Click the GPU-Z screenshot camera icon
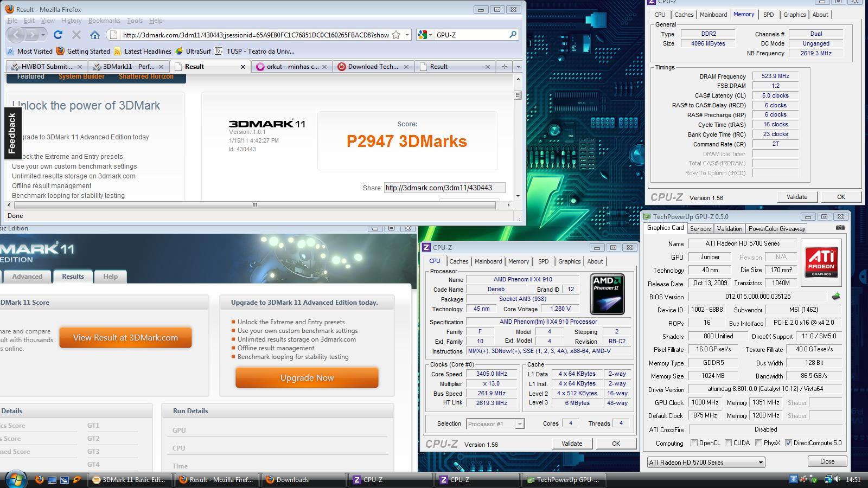 pos(840,228)
